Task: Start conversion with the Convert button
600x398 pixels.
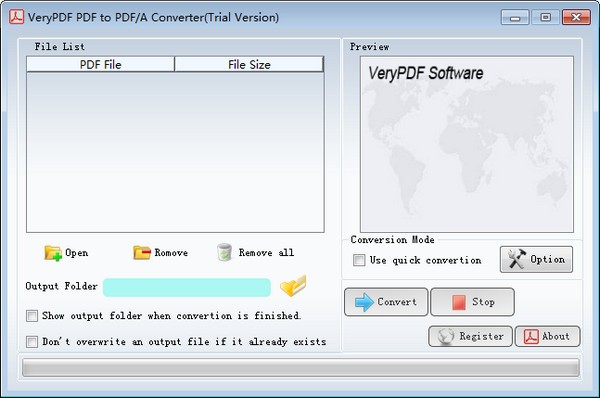Action: tap(386, 302)
